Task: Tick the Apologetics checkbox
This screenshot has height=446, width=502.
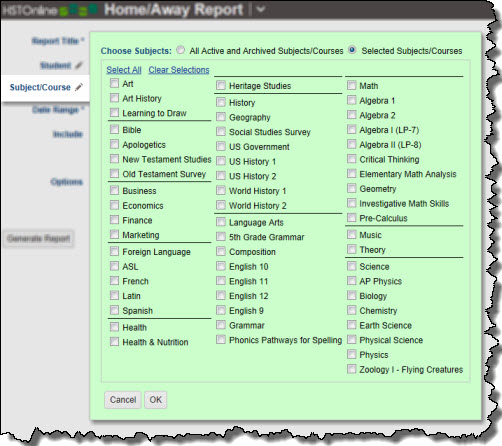Action: point(114,144)
